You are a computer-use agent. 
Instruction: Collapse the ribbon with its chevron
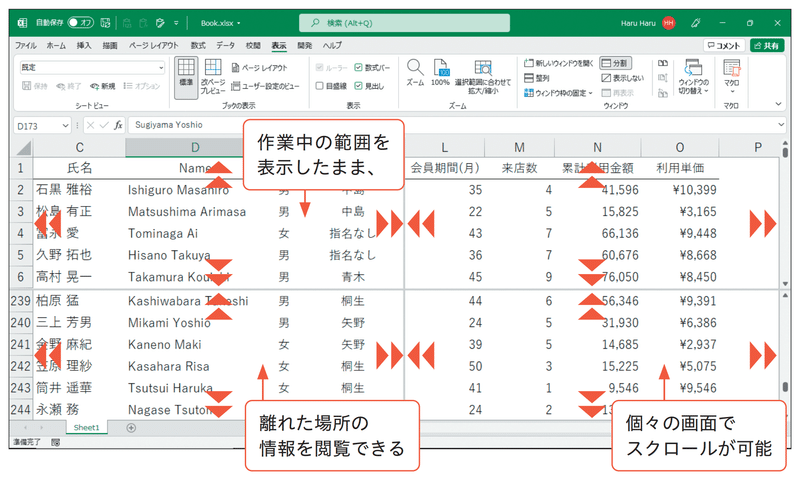779,104
